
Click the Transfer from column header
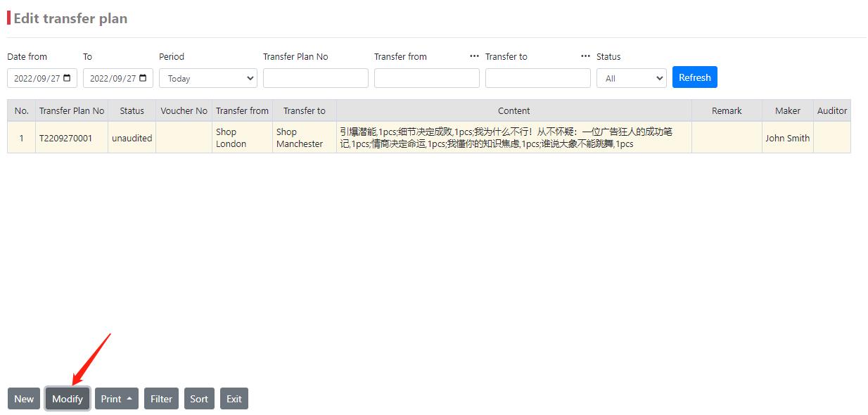click(243, 110)
